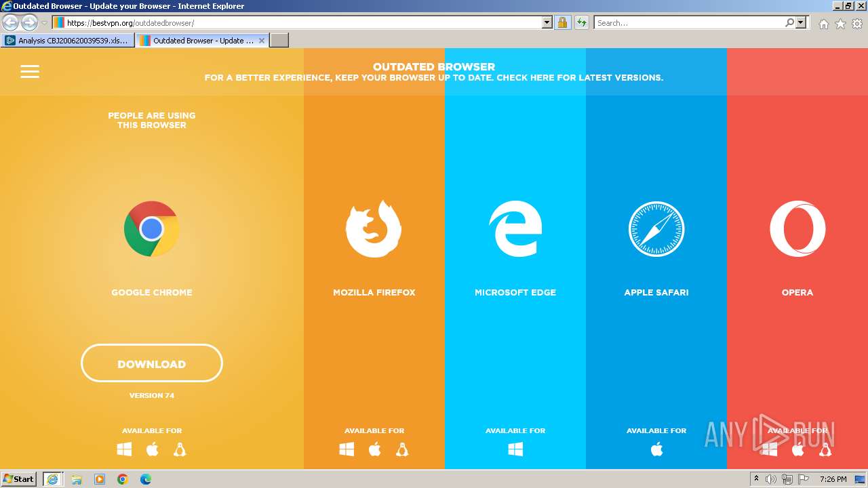The height and width of the screenshot is (488, 868).
Task: Click the Start button
Action: [19, 479]
